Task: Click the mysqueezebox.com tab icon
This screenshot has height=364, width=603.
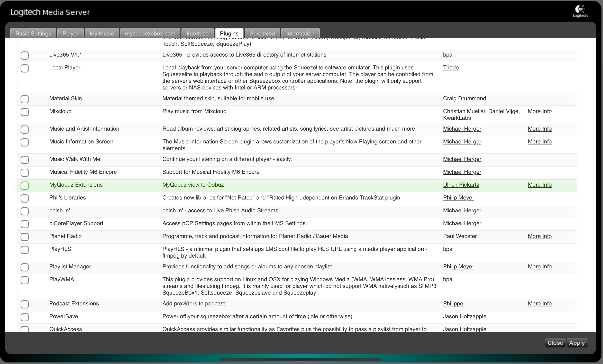Action: point(150,34)
